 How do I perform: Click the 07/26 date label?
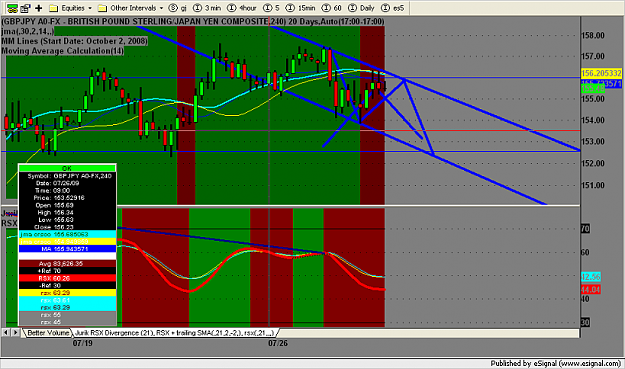pos(278,343)
